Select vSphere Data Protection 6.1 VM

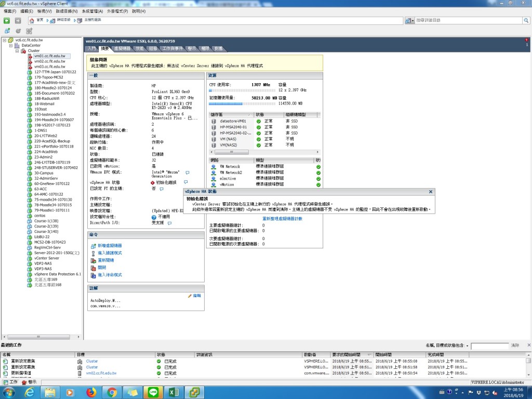pyautogui.click(x=57, y=274)
